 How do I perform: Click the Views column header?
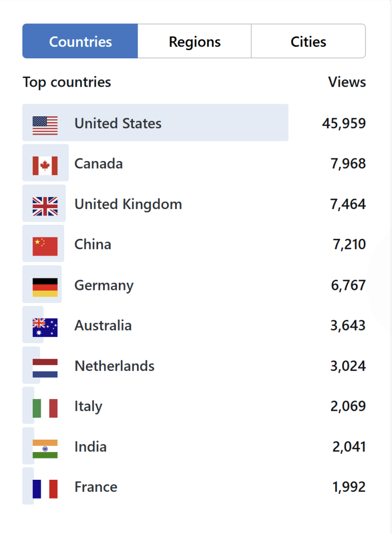click(347, 82)
